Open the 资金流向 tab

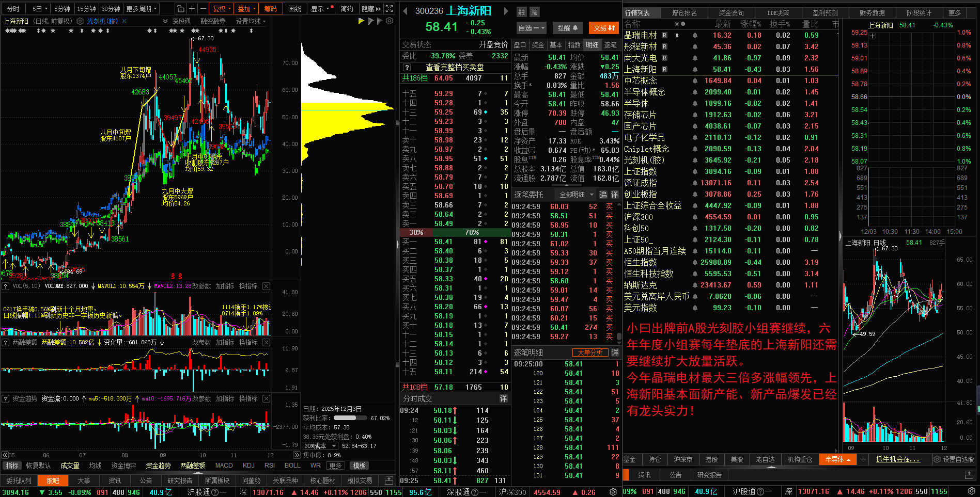(731, 13)
